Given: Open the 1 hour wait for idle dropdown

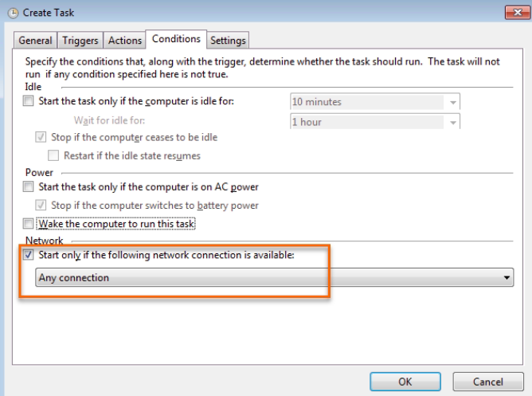Looking at the screenshot, I should pos(453,122).
